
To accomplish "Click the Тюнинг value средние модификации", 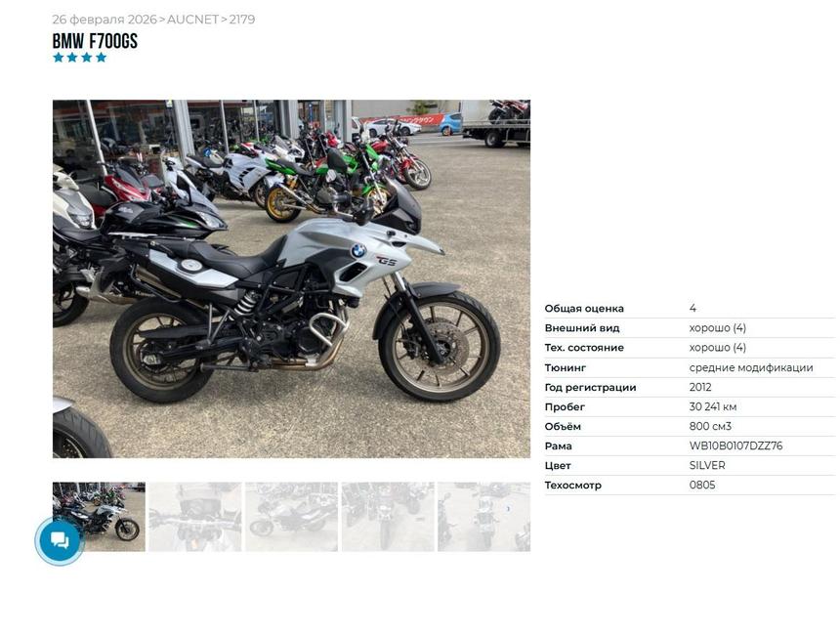I will 751,367.
